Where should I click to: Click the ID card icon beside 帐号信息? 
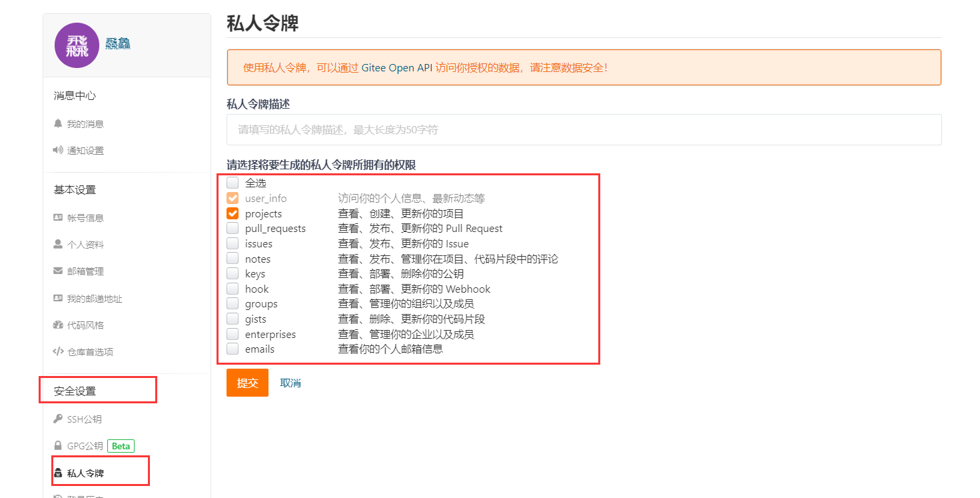[58, 218]
